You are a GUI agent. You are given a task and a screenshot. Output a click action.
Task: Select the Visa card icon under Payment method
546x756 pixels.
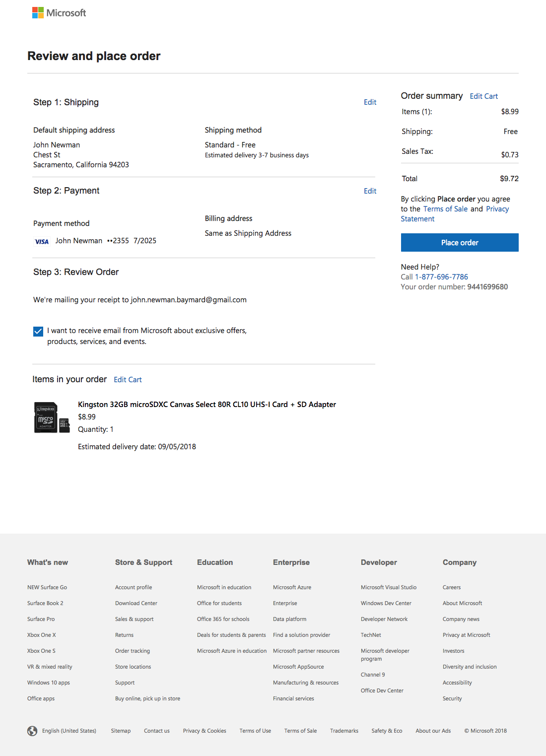click(x=42, y=241)
